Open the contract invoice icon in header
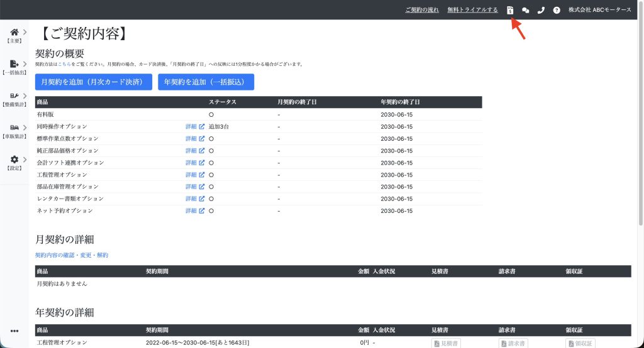The image size is (644, 348). (511, 10)
